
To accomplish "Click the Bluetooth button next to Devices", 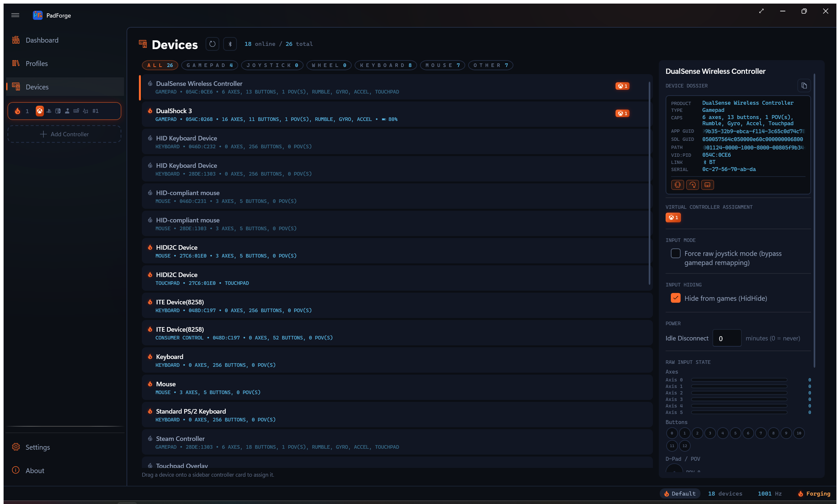I will [230, 44].
